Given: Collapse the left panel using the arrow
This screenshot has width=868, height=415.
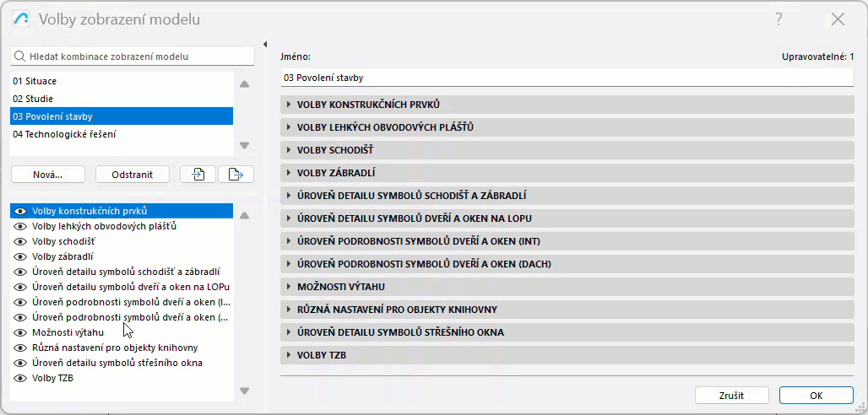Looking at the screenshot, I should click(x=264, y=44).
